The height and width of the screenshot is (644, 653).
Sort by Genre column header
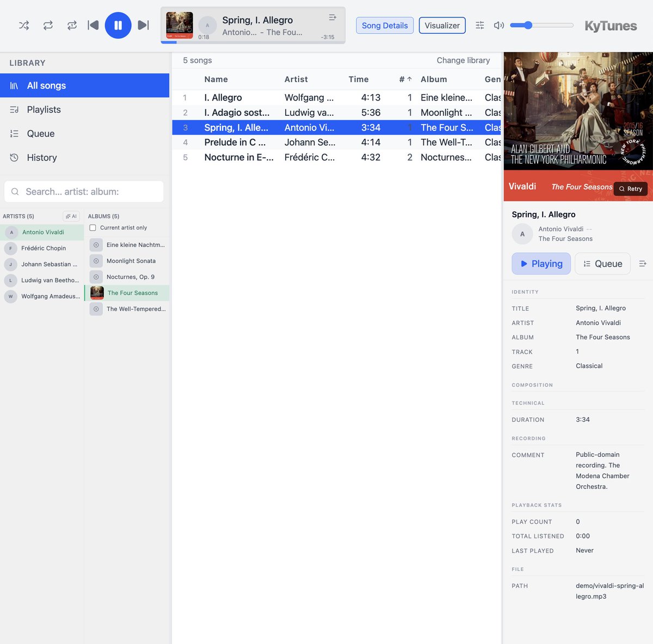[x=492, y=79]
